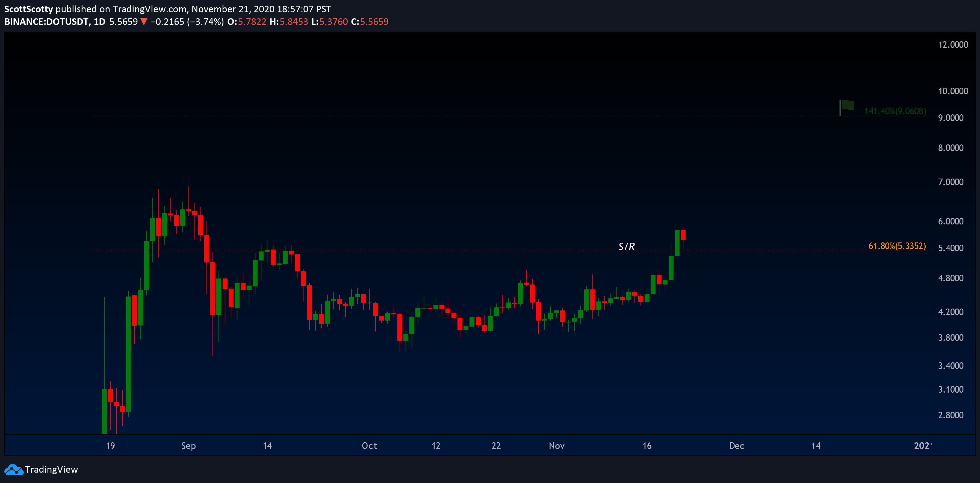The width and height of the screenshot is (980, 483).
Task: Click the Sep label on time axis
Action: 188,446
